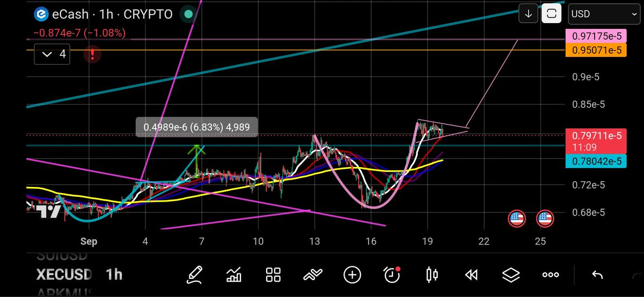Open the drawing tools pencil icon
Screen dimensions: 644x297
point(194,275)
